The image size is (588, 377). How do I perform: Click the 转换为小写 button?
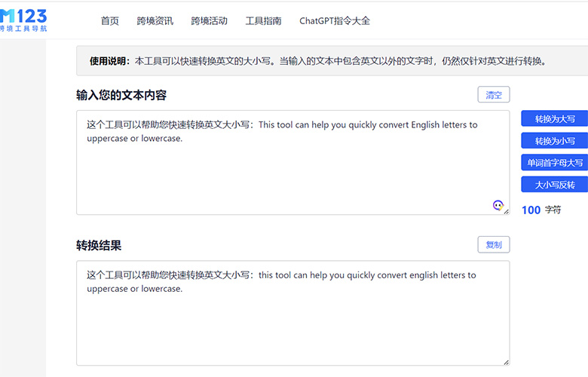coord(555,141)
